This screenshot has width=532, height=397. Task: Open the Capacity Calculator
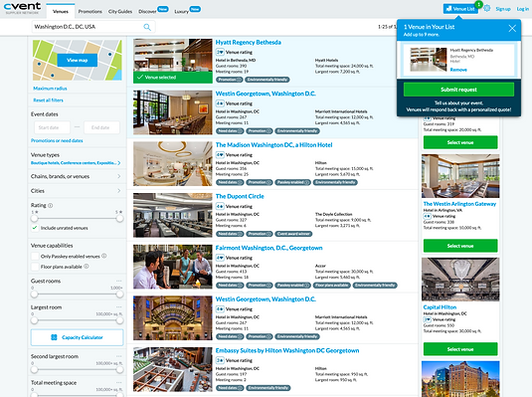[77, 337]
